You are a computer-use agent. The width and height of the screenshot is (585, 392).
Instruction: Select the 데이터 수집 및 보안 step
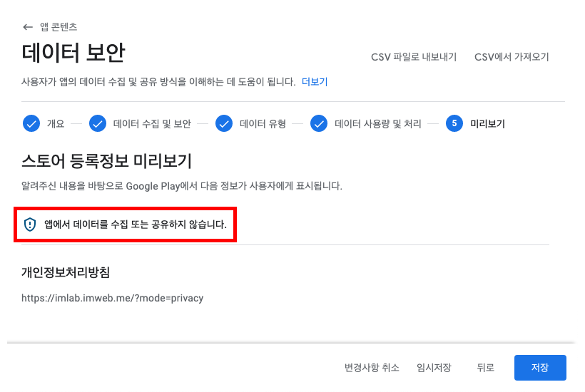click(152, 124)
